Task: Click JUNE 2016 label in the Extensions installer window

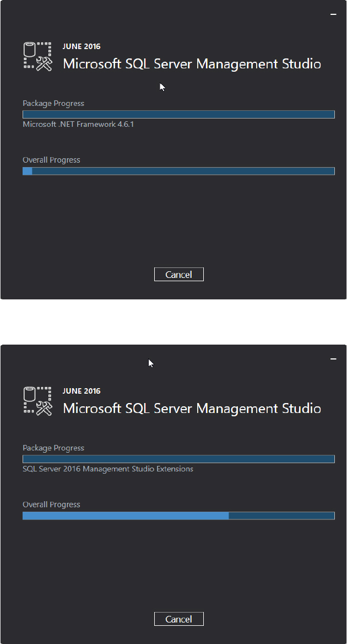Action: coord(82,391)
